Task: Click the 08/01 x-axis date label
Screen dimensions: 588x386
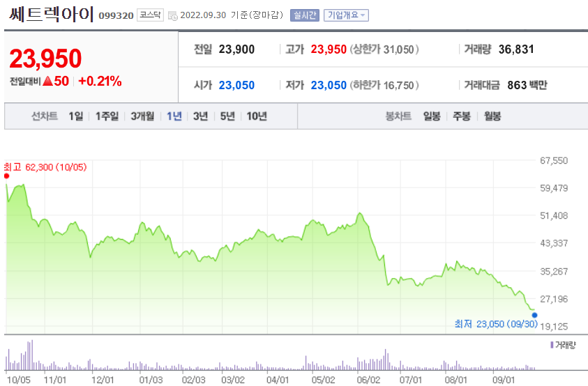Action: [455, 380]
